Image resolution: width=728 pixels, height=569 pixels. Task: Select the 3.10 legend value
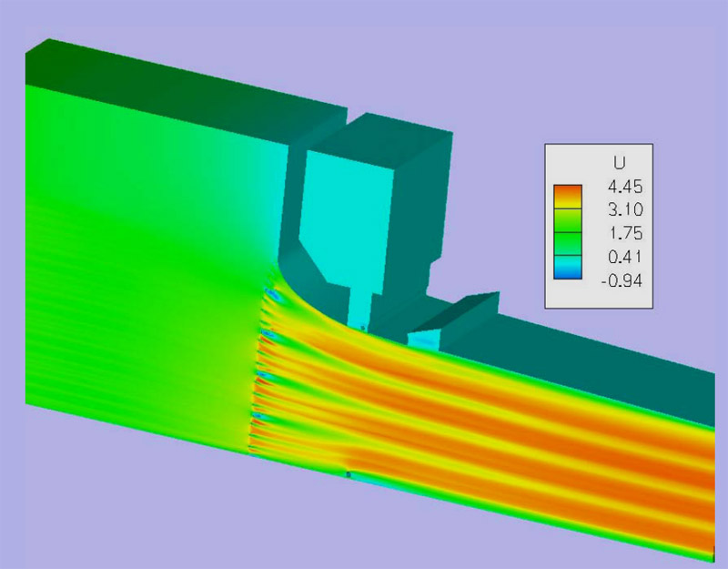[626, 210]
